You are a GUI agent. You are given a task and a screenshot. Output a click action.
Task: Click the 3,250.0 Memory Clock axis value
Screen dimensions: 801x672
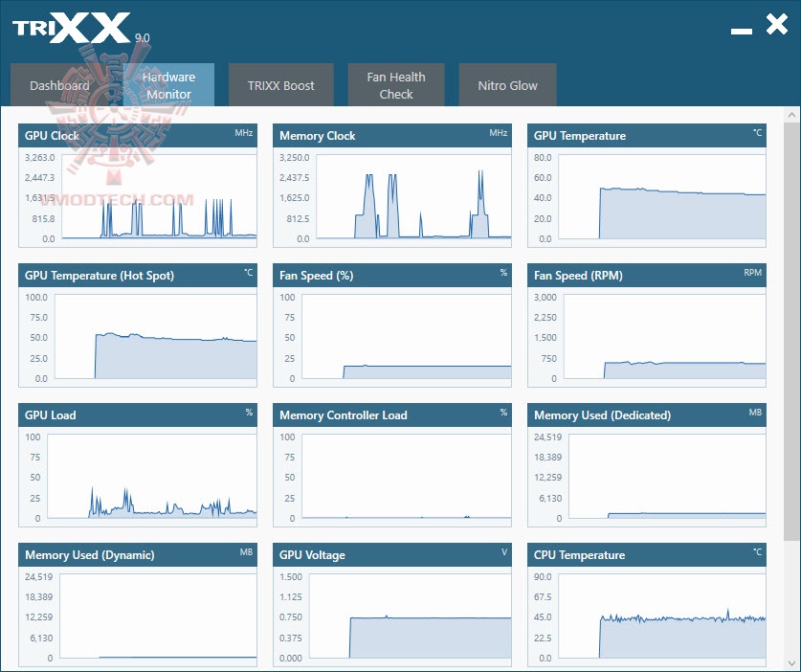click(x=294, y=157)
